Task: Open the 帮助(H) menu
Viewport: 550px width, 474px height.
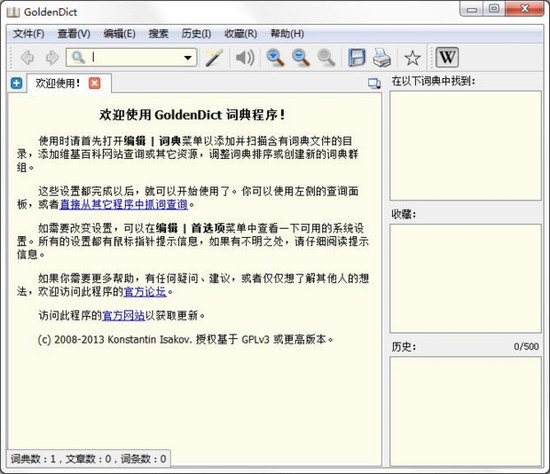Action: click(287, 34)
